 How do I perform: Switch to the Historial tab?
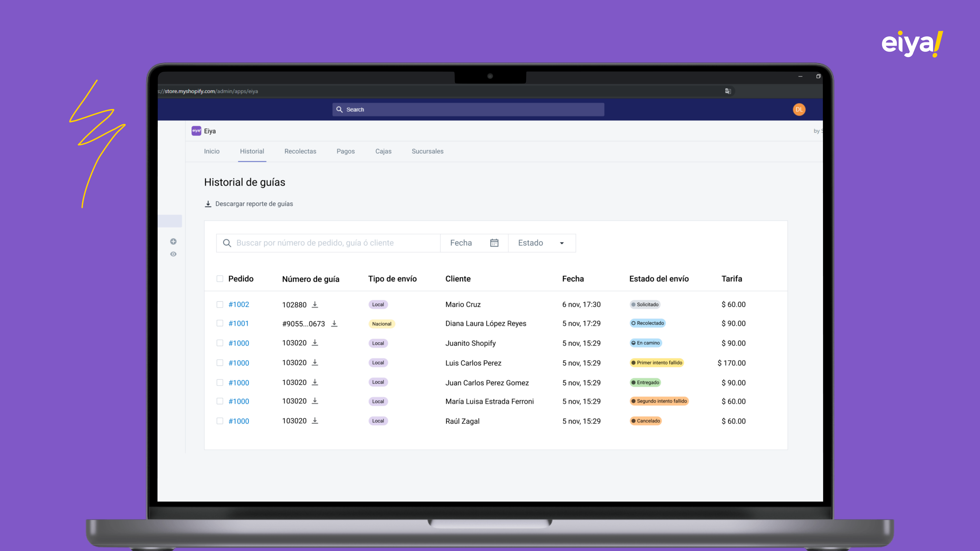(x=252, y=151)
